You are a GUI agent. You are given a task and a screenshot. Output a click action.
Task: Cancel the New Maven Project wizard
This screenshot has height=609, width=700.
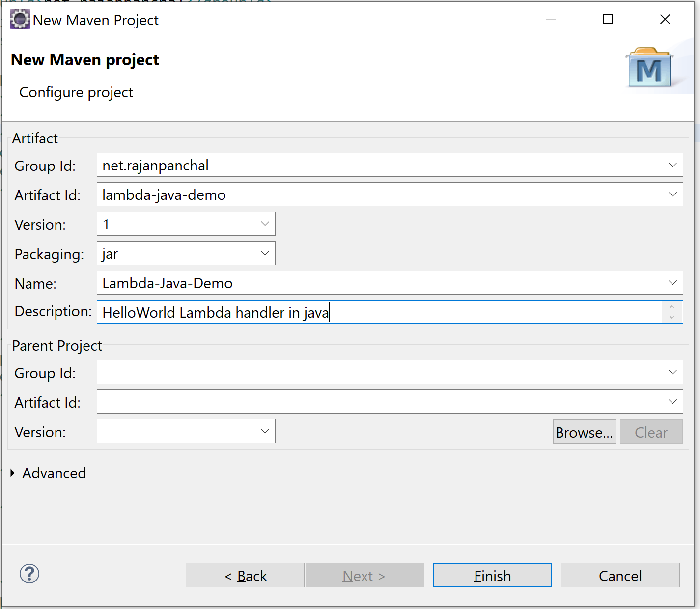(620, 576)
